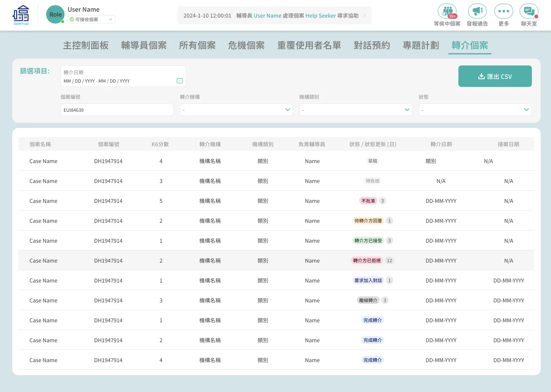
Task: Open the broadcast announcement (發報通告) megaphone icon
Action: tap(477, 11)
